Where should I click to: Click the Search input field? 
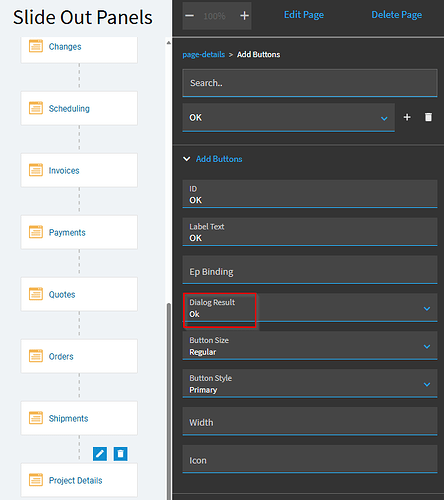(x=310, y=83)
